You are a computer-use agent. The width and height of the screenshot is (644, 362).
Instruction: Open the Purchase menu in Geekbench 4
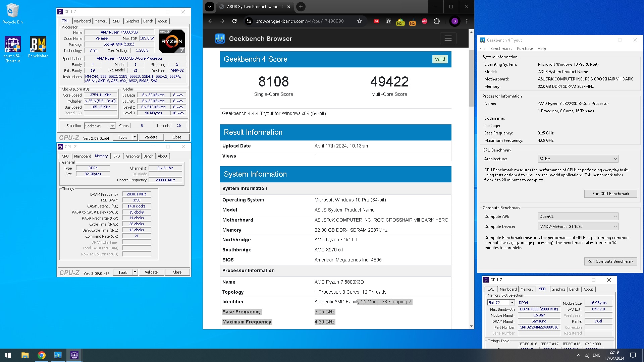(525, 49)
